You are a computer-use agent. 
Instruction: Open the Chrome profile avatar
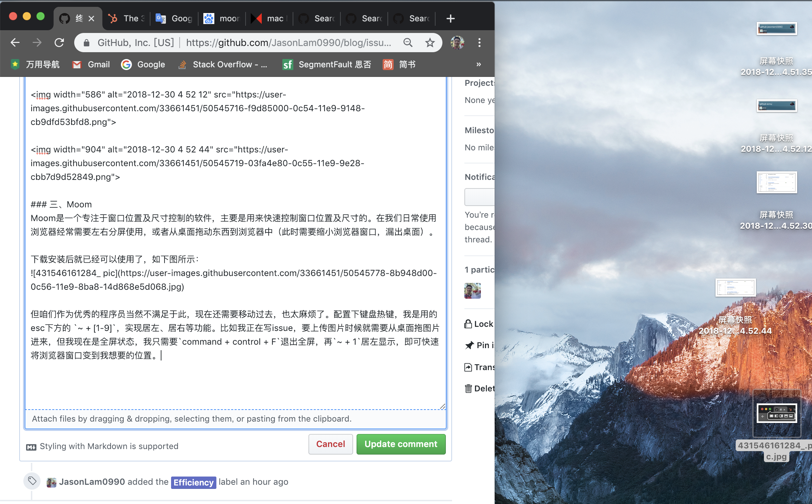(458, 43)
